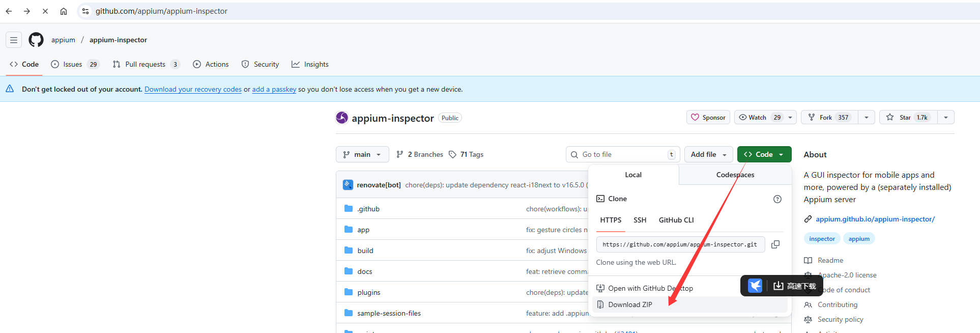Click the blue bird download-manager icon
Viewport: 980px width, 333px height.
click(x=755, y=286)
